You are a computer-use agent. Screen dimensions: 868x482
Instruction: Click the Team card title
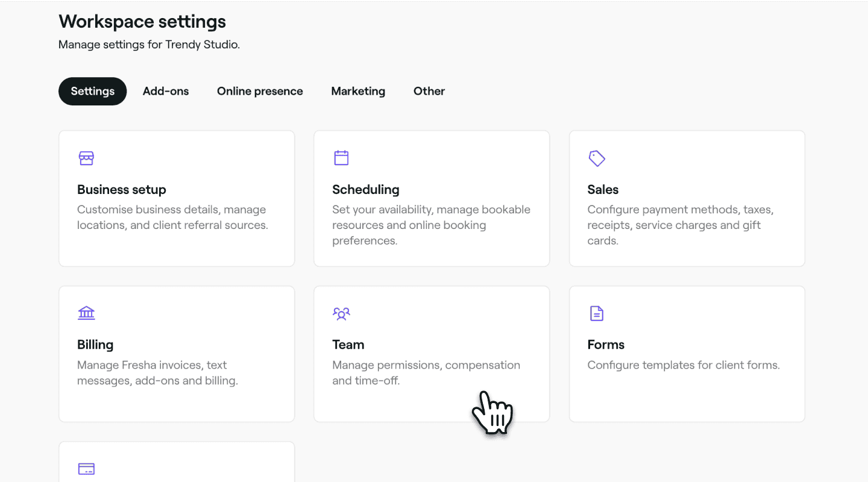point(348,345)
